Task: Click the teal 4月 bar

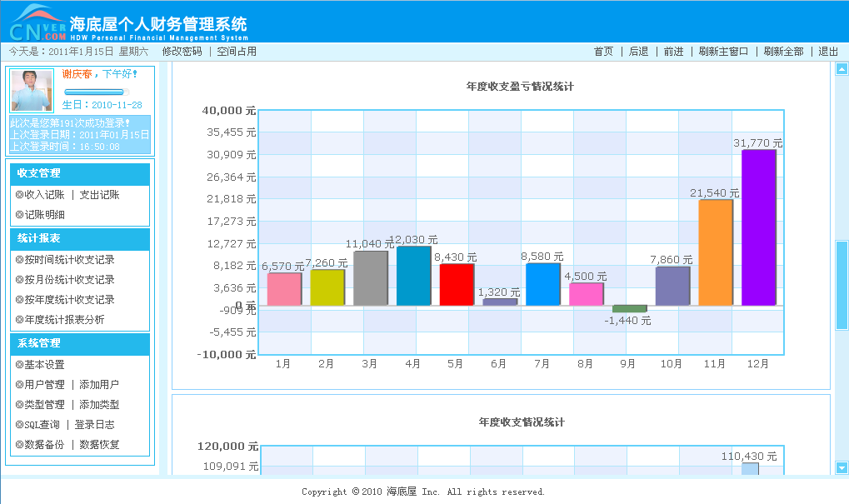Action: coord(414,276)
